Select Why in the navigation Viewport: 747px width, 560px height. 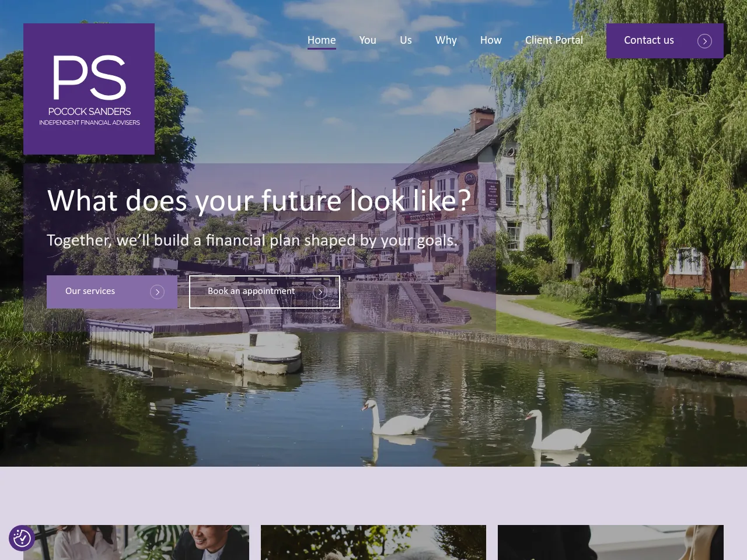[x=446, y=40]
